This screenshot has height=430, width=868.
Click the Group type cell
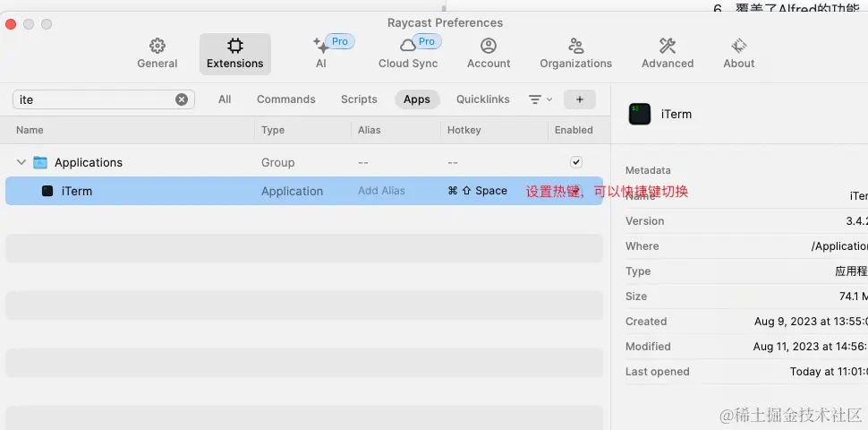278,163
